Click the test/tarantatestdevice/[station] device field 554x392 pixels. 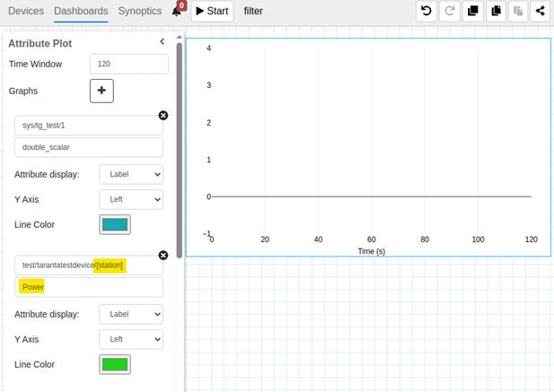point(89,266)
